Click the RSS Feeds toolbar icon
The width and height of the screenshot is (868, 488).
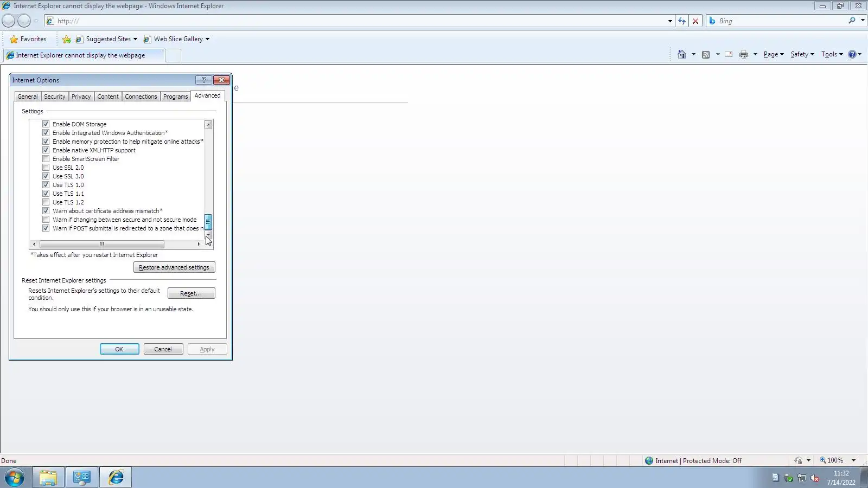706,54
